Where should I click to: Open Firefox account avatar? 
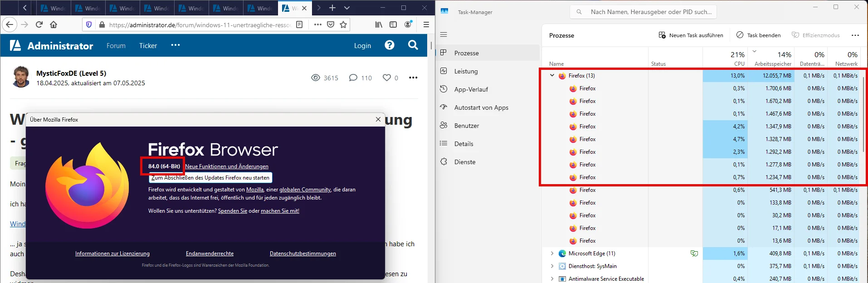pos(408,24)
